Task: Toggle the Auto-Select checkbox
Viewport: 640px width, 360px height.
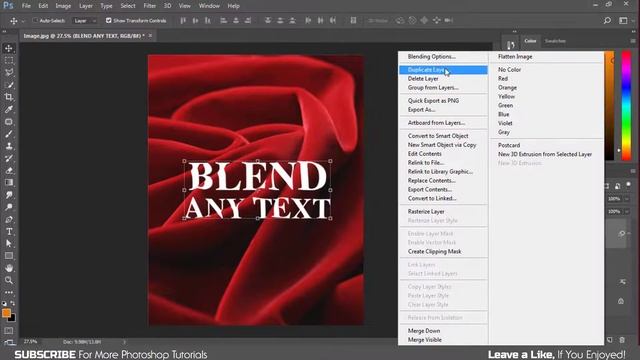Action: [35, 20]
